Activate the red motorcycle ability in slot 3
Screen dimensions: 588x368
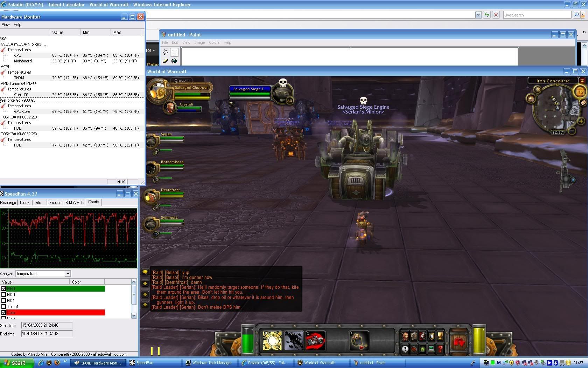coord(315,341)
